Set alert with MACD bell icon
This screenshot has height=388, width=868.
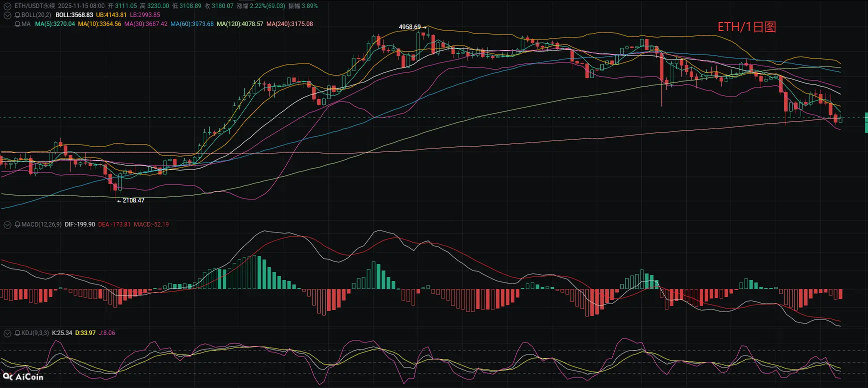point(17,224)
